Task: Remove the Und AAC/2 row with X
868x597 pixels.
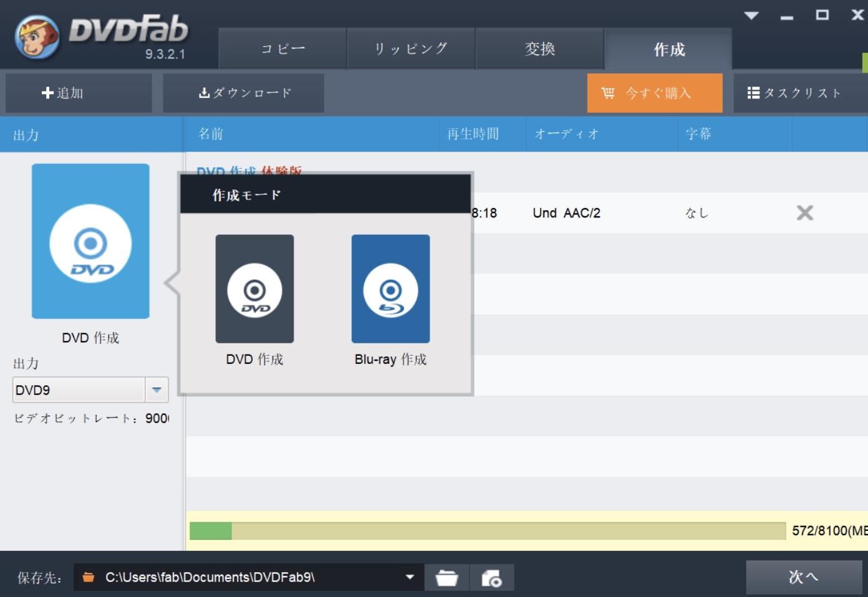Action: tap(805, 213)
